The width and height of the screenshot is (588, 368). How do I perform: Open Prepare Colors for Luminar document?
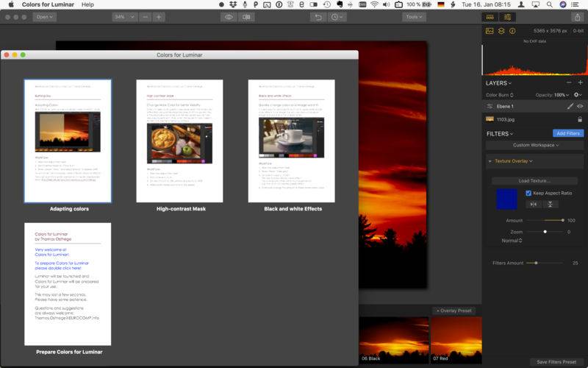tap(68, 284)
